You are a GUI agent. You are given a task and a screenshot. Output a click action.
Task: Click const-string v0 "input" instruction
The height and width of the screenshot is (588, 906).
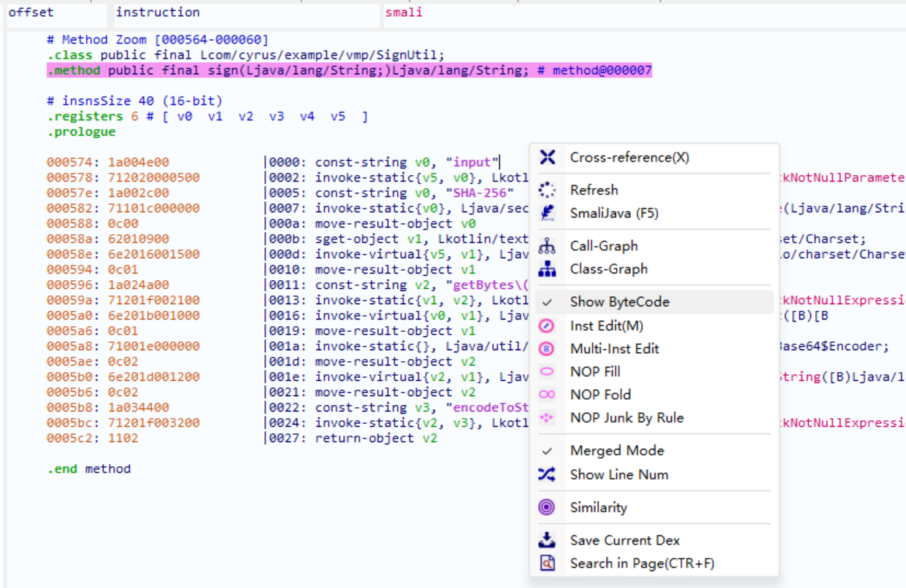coord(382,162)
